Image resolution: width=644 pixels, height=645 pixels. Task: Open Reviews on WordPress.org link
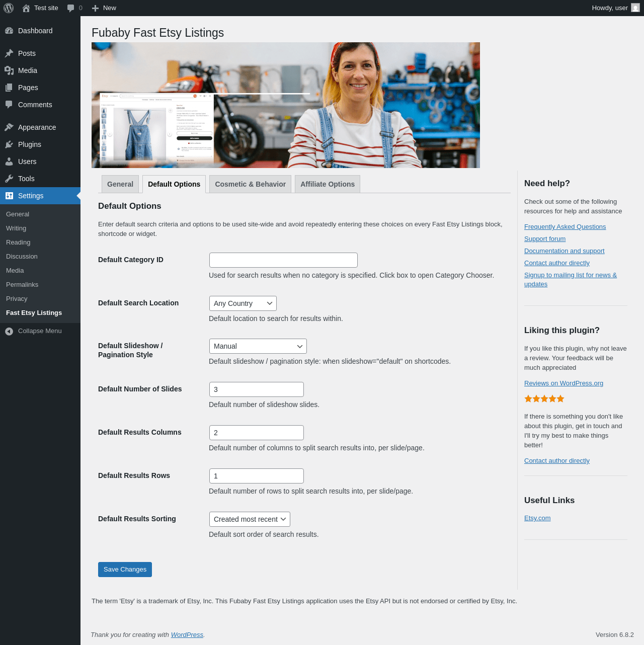[563, 383]
